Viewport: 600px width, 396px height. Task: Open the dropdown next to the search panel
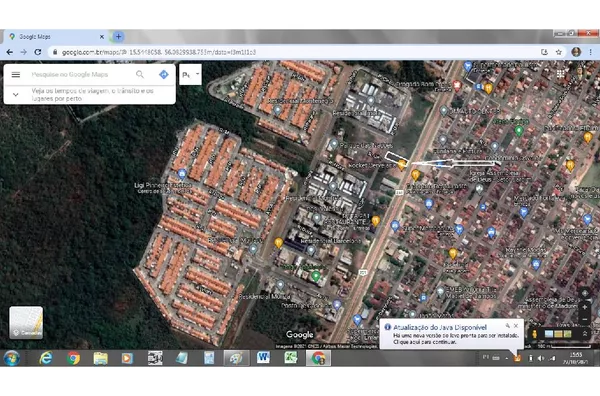[190, 75]
